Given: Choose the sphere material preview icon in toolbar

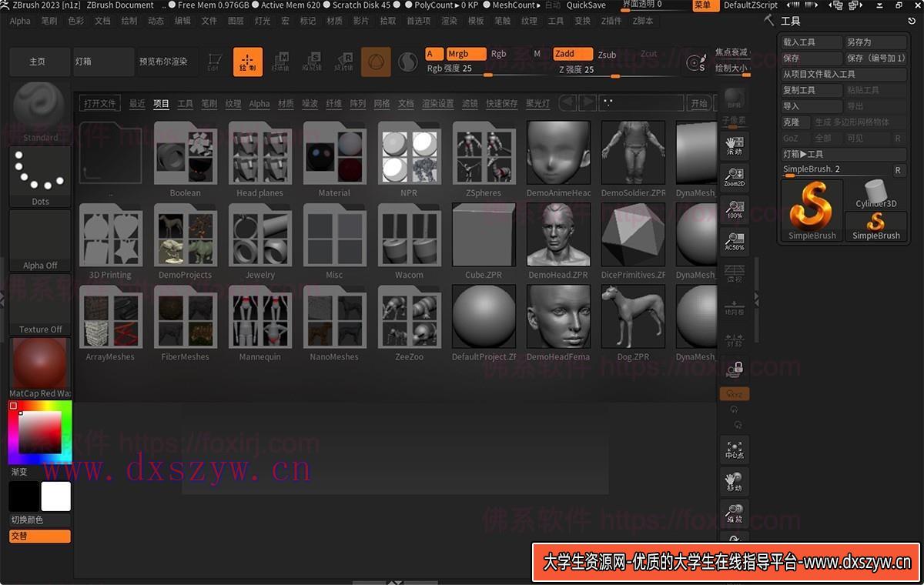Looking at the screenshot, I should (376, 62).
